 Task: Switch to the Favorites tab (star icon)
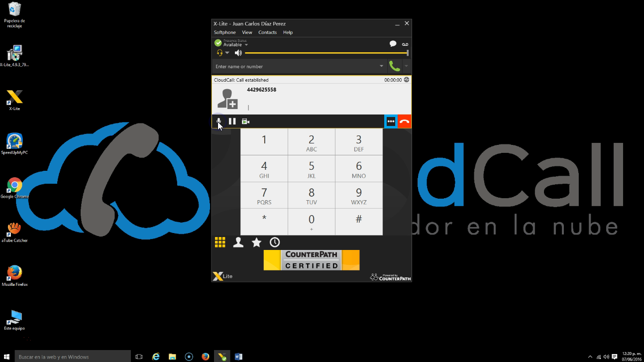[256, 242]
